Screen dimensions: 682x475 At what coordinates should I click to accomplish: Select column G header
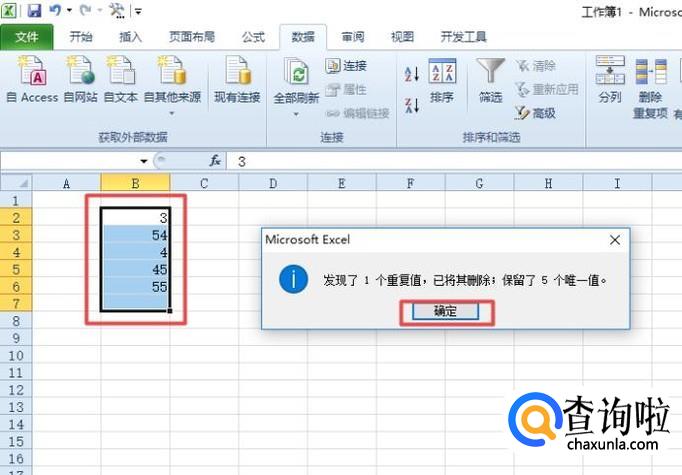tap(479, 183)
